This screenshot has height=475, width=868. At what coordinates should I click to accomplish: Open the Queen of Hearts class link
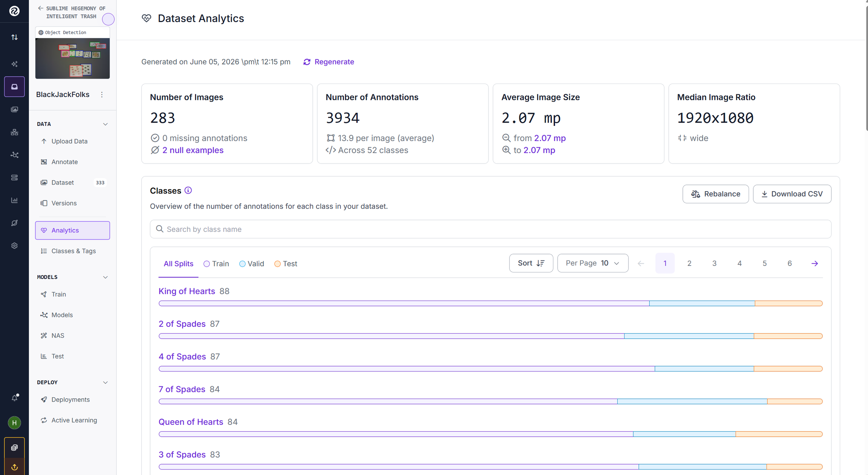191,422
